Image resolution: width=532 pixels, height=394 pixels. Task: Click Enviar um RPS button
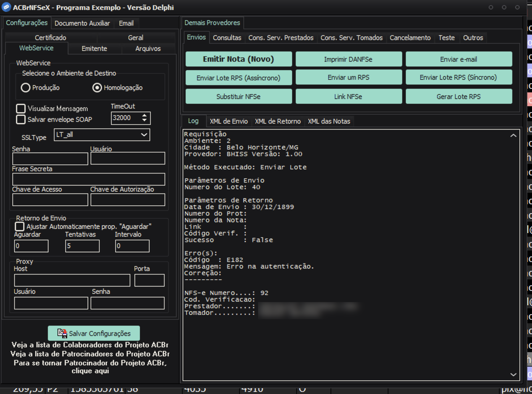[x=348, y=78]
